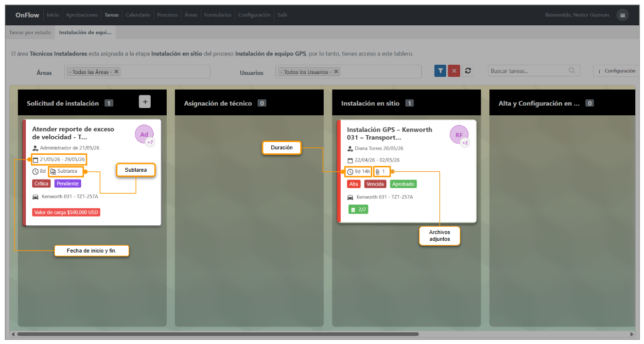
Task: Open the apps grid icon beside Nestor Guzman
Action: pos(622,15)
